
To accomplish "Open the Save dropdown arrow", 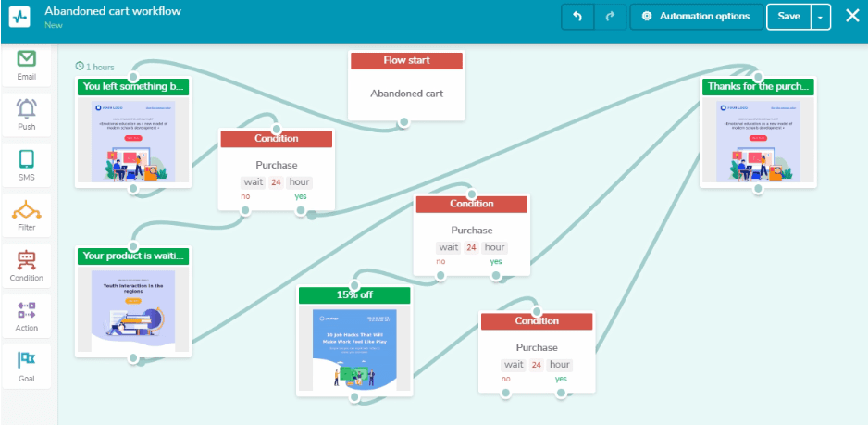I will (821, 17).
